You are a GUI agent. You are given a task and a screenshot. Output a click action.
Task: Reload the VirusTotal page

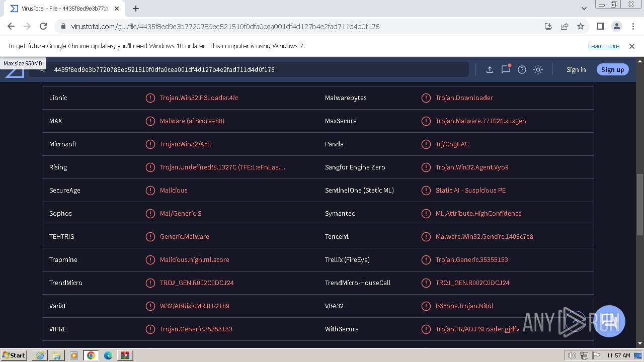tap(43, 26)
